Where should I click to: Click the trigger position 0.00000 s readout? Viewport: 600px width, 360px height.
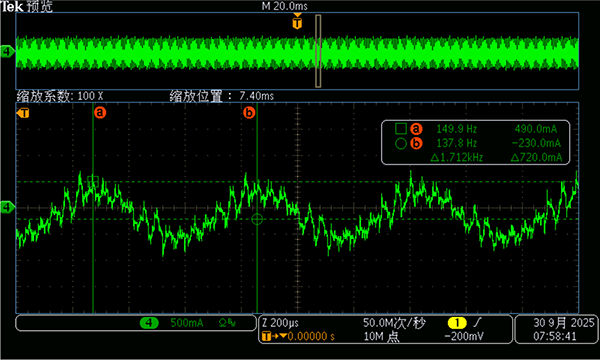coord(311,337)
